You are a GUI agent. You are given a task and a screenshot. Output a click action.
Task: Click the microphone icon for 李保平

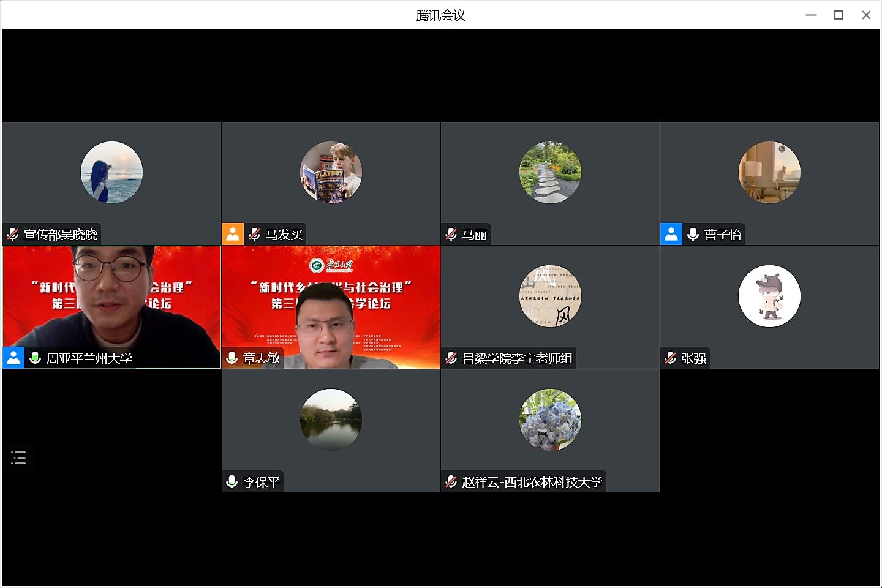click(232, 481)
